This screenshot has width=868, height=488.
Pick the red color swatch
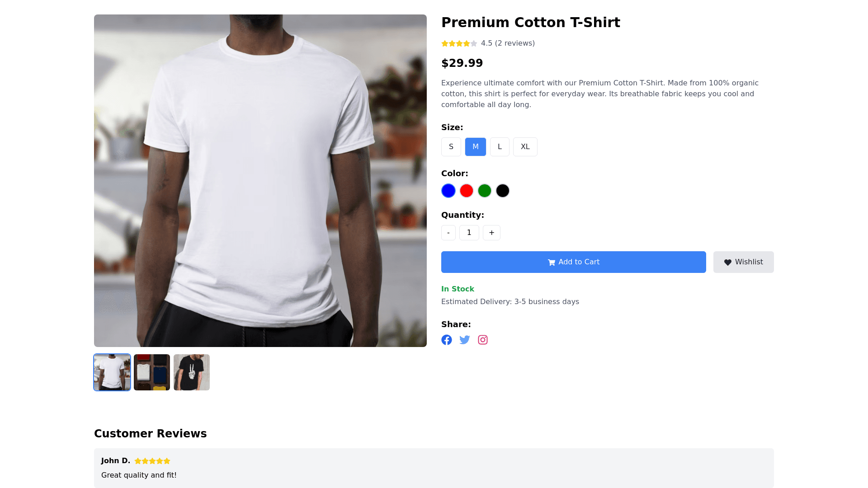click(467, 191)
